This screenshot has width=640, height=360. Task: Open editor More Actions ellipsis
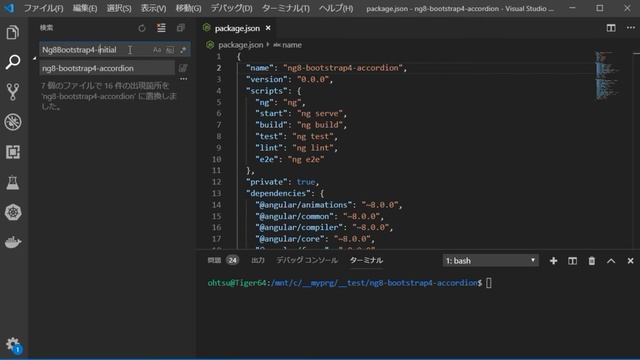(631, 28)
